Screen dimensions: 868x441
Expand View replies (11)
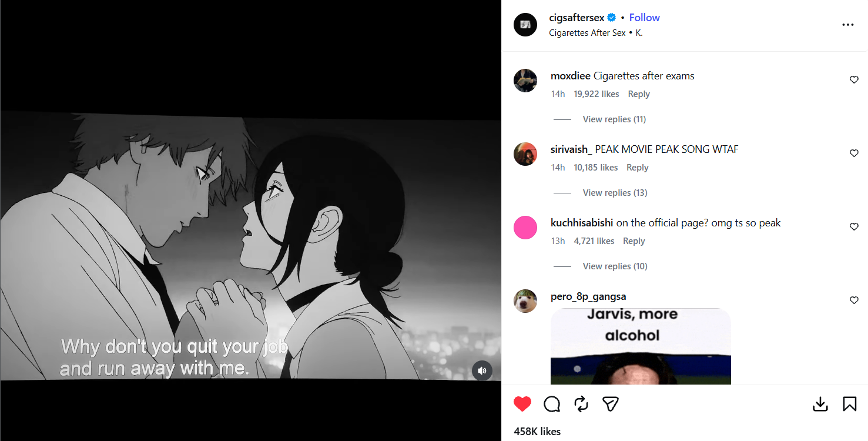614,119
